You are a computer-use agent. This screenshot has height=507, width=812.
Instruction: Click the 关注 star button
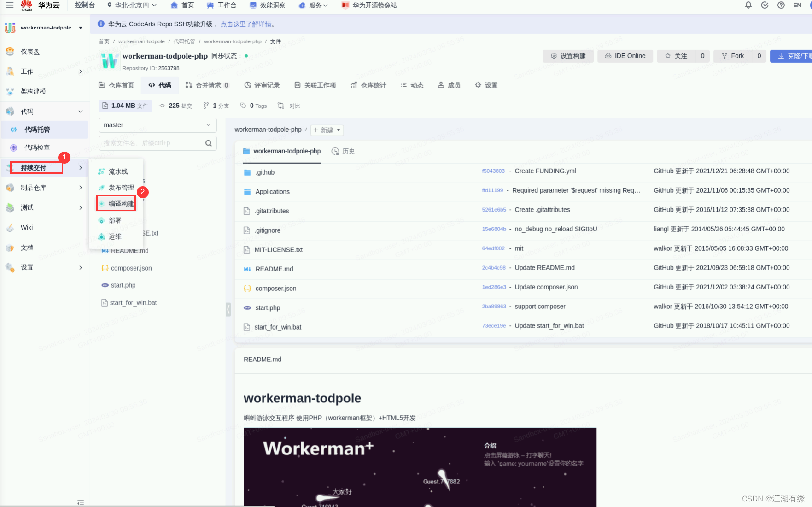676,56
